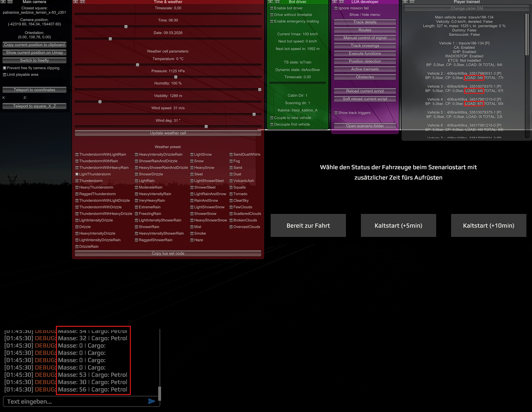Check Couple to next vehicle
The width and height of the screenshot is (532, 412).
[x=272, y=118]
